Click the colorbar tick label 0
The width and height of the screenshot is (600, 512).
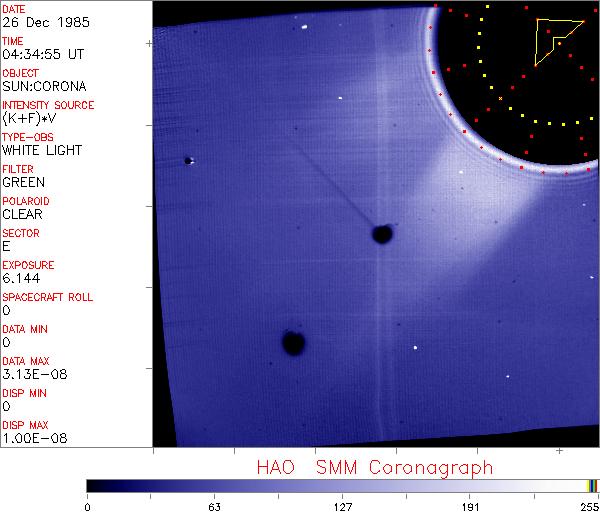tap(88, 507)
